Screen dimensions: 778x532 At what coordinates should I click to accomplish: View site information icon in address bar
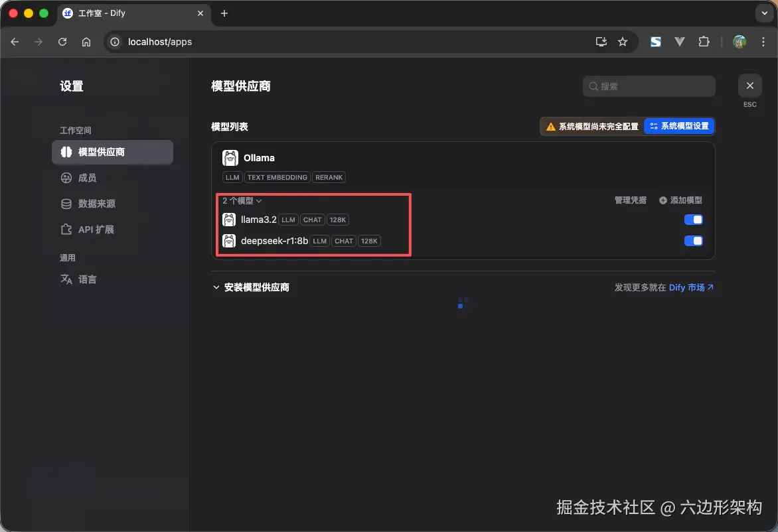click(115, 42)
